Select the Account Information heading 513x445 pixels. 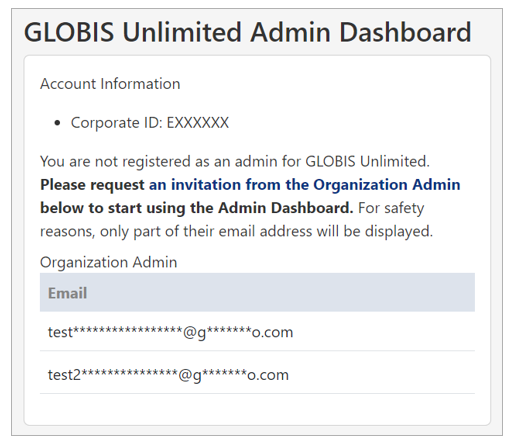click(110, 84)
